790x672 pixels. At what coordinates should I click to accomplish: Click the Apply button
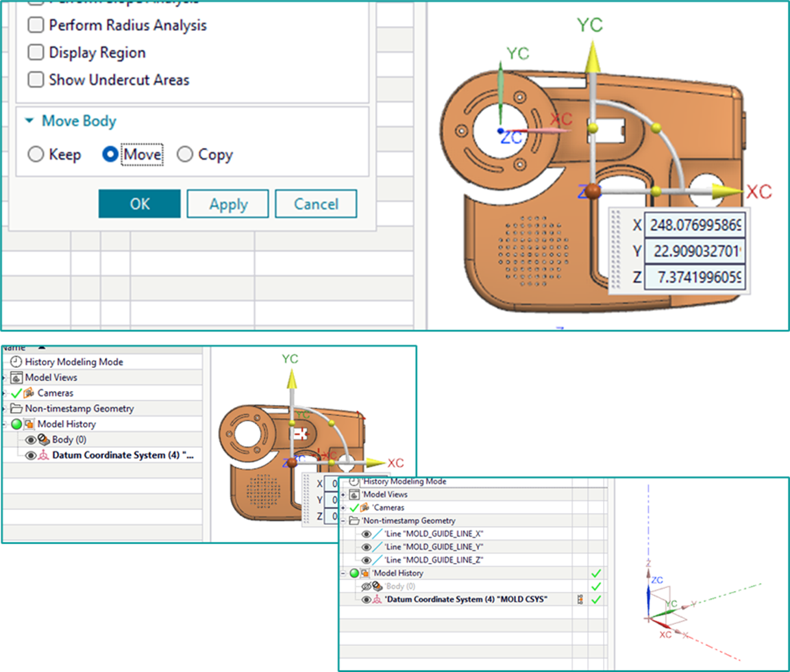[x=228, y=204]
